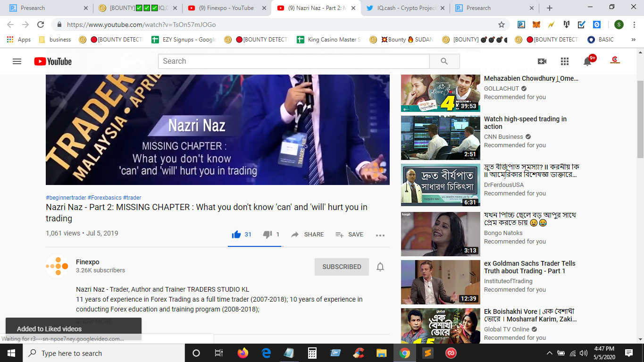
Task: Focus the YouTube search field
Action: point(293,61)
